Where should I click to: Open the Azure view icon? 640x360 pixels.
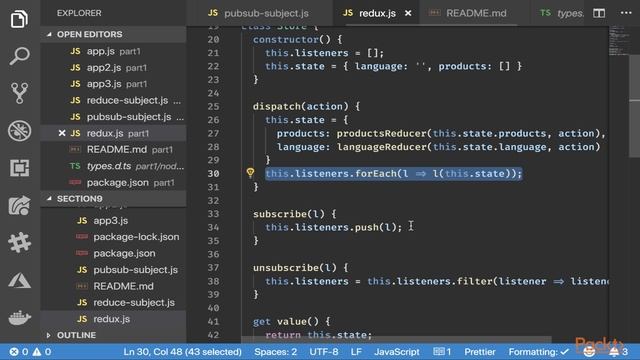pyautogui.click(x=19, y=280)
